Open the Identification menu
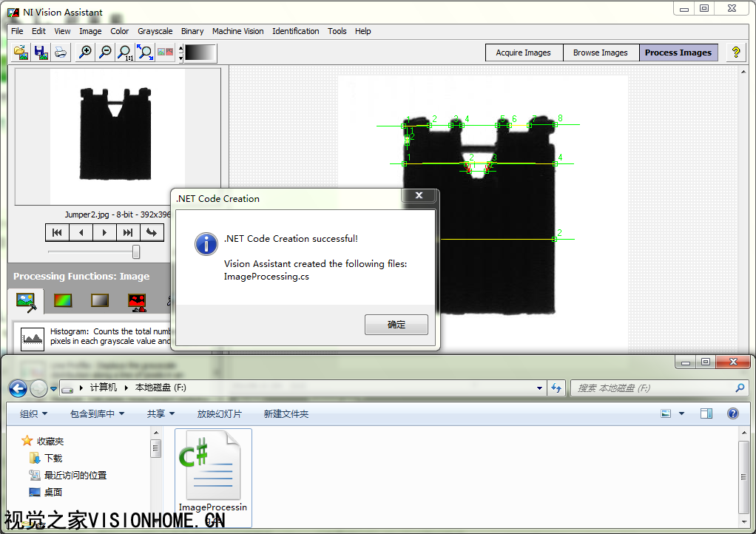756x534 pixels. click(295, 31)
